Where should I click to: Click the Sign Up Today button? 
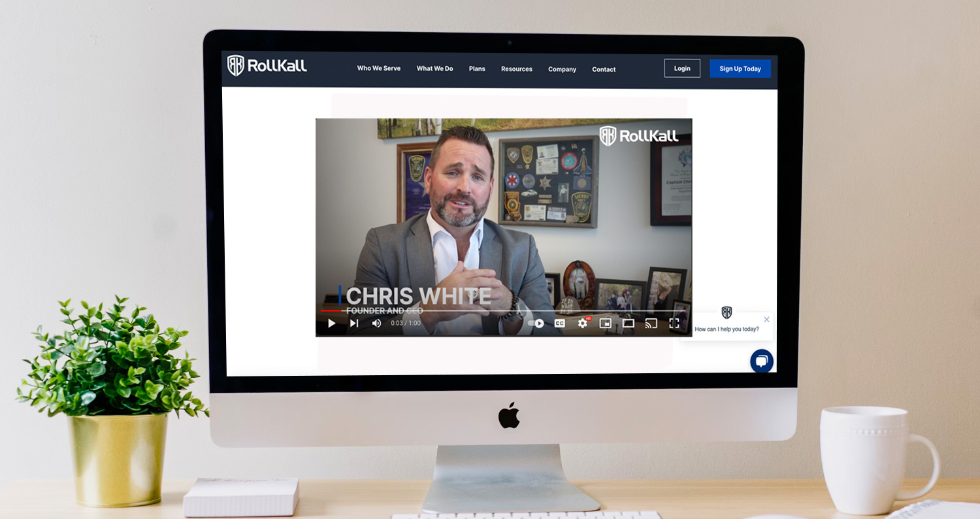(x=740, y=69)
